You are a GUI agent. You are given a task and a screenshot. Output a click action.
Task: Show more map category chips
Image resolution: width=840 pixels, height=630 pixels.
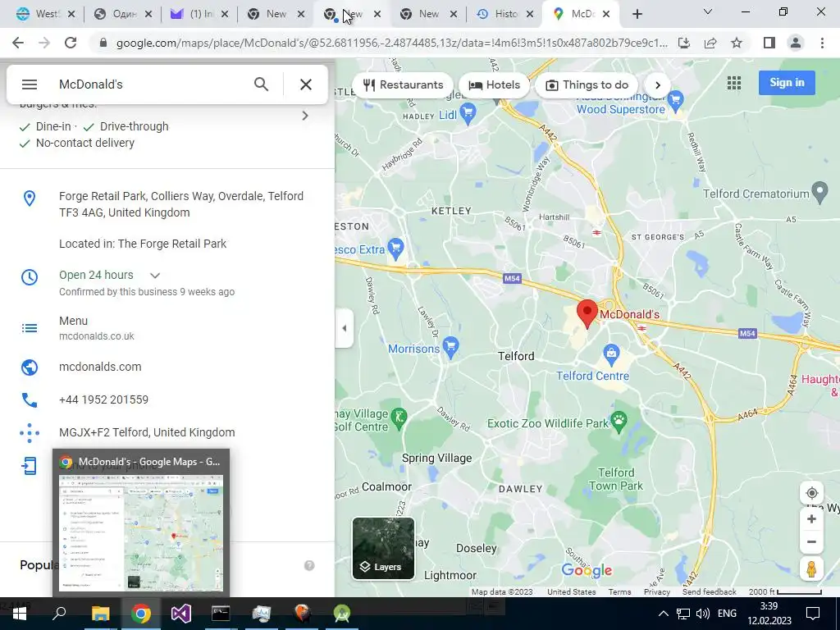[658, 84]
